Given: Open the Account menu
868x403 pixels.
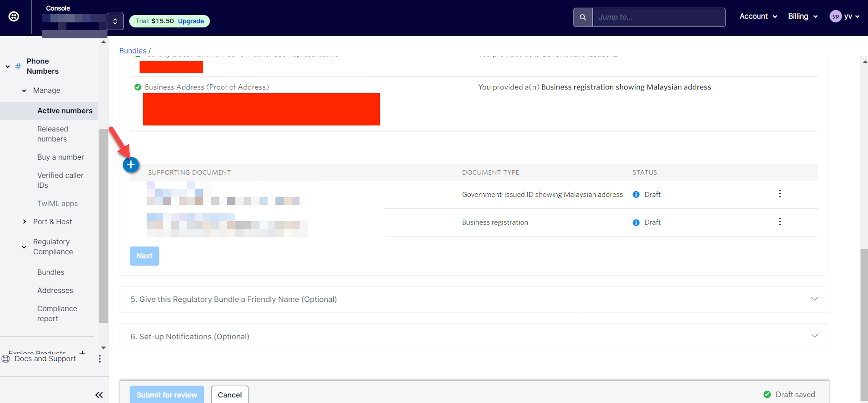Looking at the screenshot, I should (758, 16).
